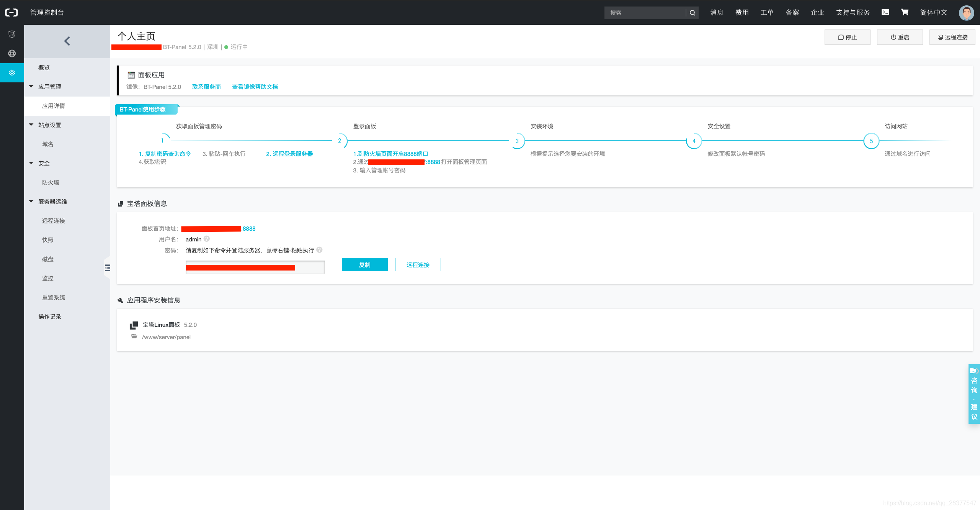Collapse the 服务器运维 section
Viewport: 980px width, 510px height.
pyautogui.click(x=31, y=202)
